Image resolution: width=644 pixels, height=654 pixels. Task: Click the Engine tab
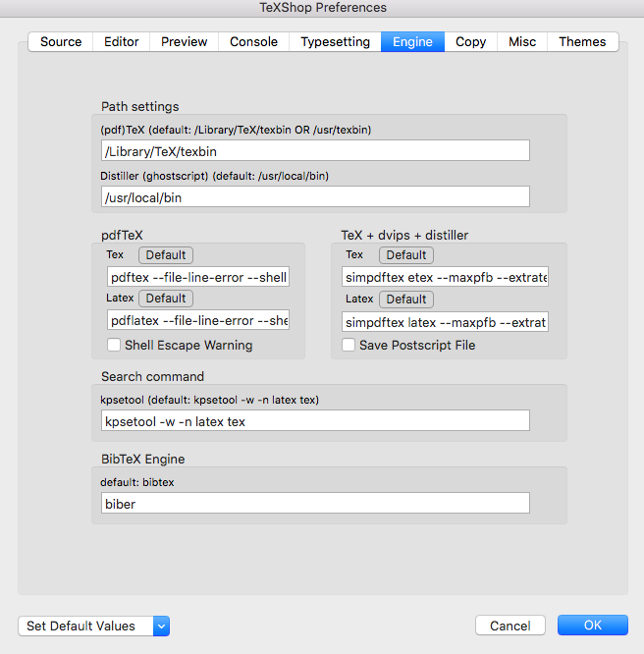(412, 41)
